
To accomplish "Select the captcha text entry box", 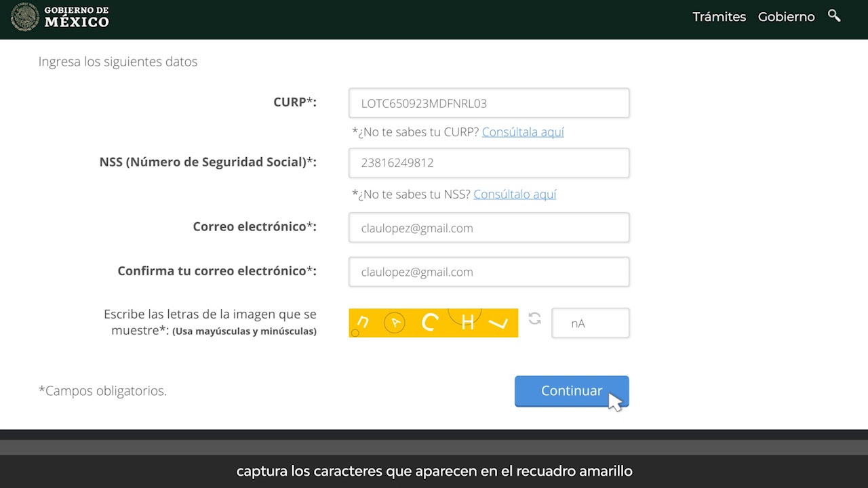I will click(x=590, y=323).
